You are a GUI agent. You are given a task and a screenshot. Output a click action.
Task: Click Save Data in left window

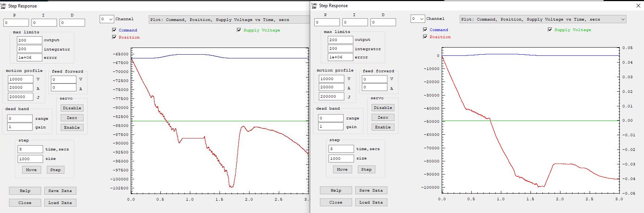60,191
